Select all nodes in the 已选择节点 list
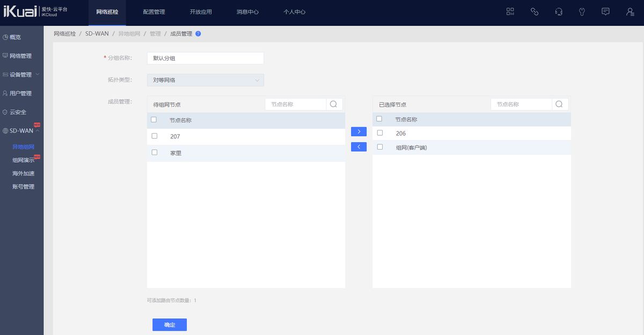 379,119
